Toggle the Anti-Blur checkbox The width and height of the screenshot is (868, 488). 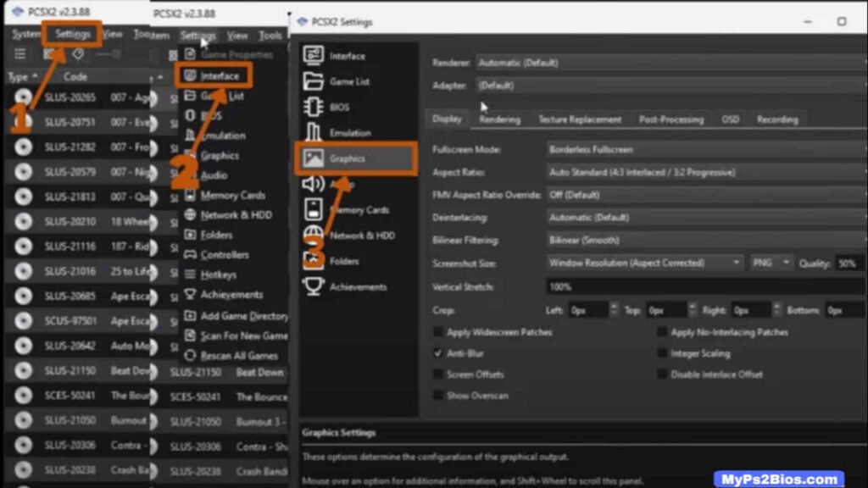(x=437, y=353)
